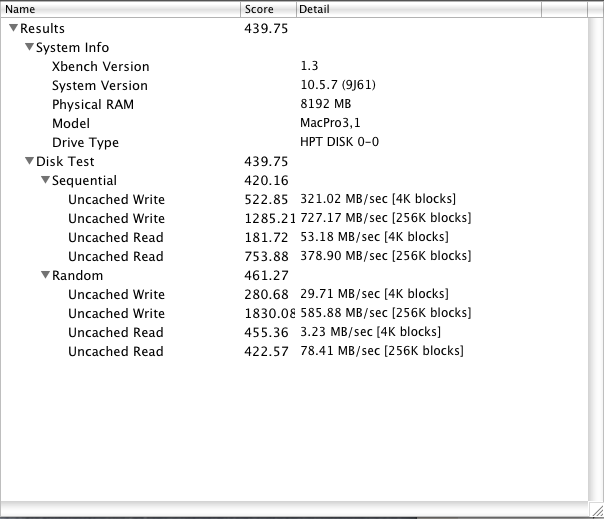Image resolution: width=604 pixels, height=519 pixels.
Task: Click detail 321.02 MB/sec [4K blocks]
Action: point(378,199)
